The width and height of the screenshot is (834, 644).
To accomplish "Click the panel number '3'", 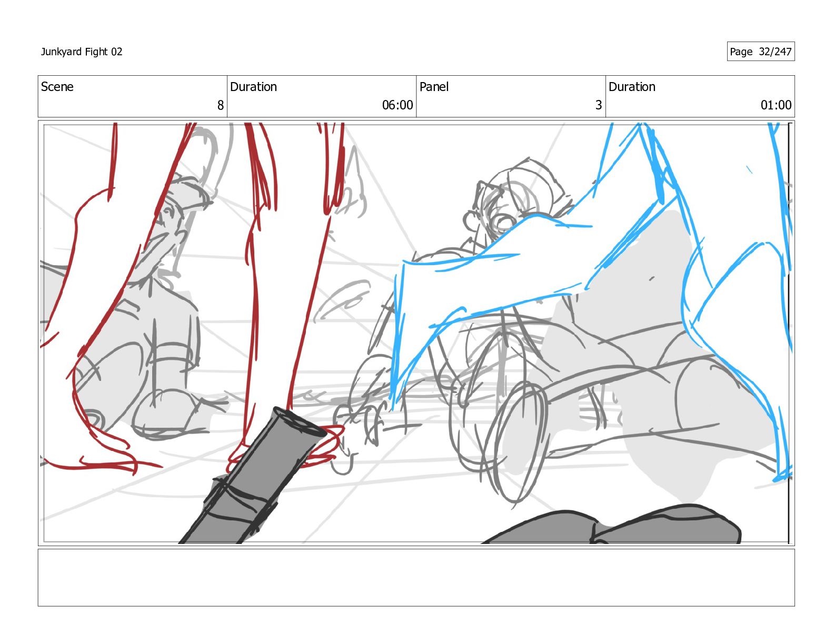I will (x=599, y=105).
